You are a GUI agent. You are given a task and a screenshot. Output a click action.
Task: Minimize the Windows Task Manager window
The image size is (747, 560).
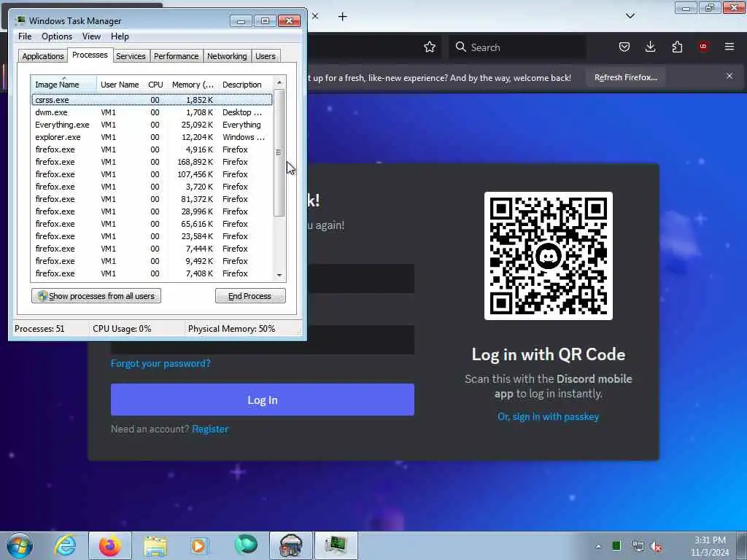(x=241, y=21)
